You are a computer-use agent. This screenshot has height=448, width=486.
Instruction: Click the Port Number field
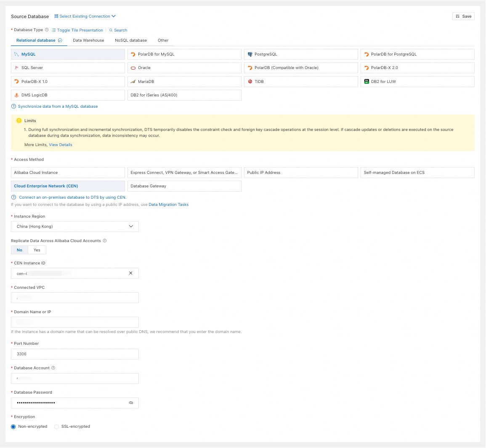(75, 354)
